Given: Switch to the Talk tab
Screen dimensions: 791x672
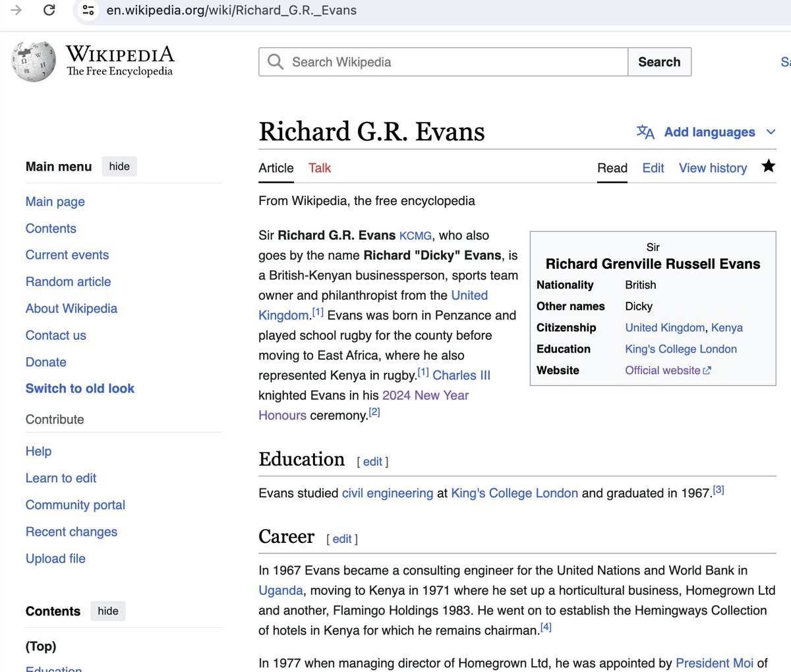Looking at the screenshot, I should coord(319,168).
